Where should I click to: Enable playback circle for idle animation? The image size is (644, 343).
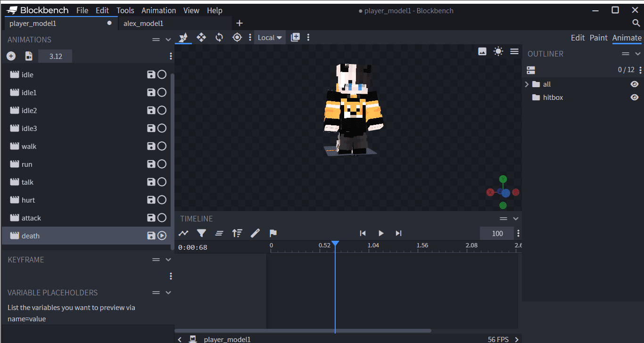[162, 74]
